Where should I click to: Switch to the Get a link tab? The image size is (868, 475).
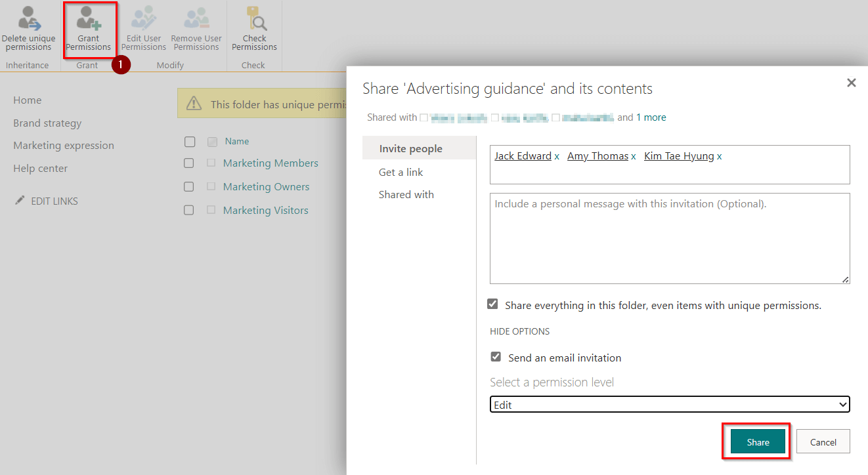pyautogui.click(x=401, y=172)
